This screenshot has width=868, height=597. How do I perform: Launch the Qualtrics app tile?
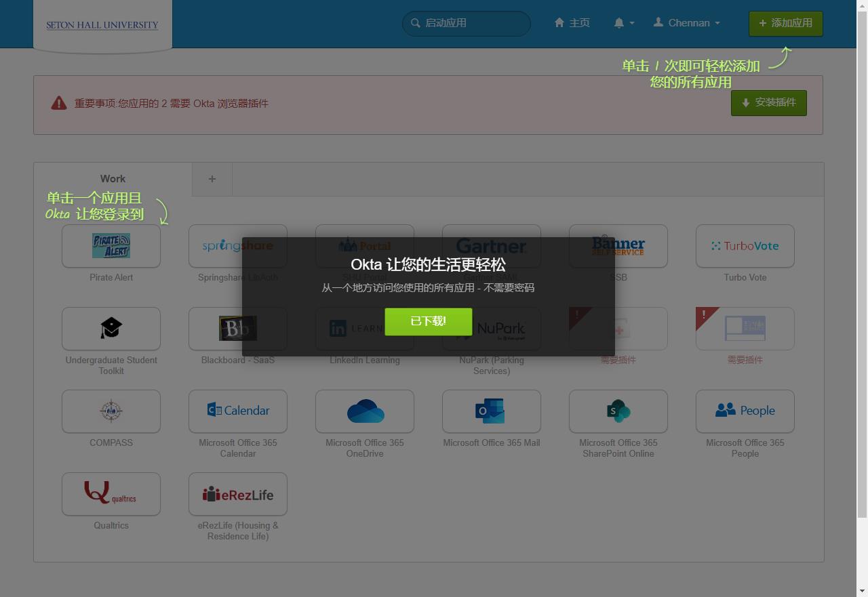point(111,494)
